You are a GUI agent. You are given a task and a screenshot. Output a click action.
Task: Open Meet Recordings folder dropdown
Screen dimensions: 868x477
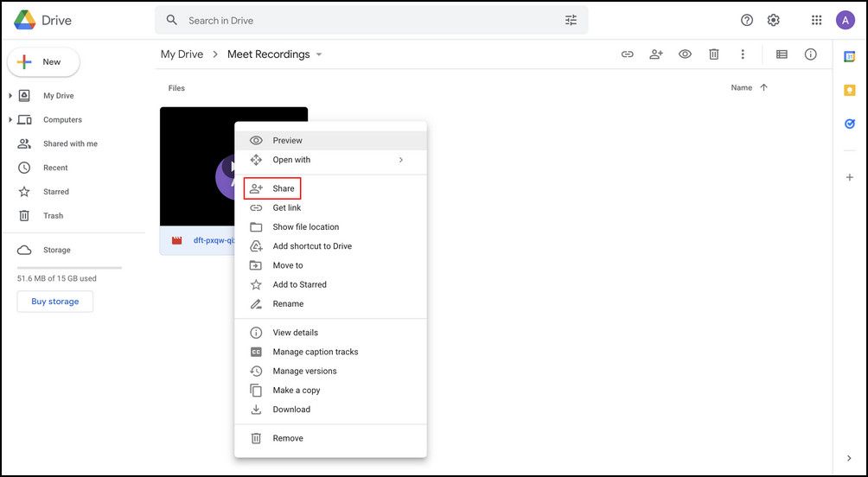click(x=318, y=54)
